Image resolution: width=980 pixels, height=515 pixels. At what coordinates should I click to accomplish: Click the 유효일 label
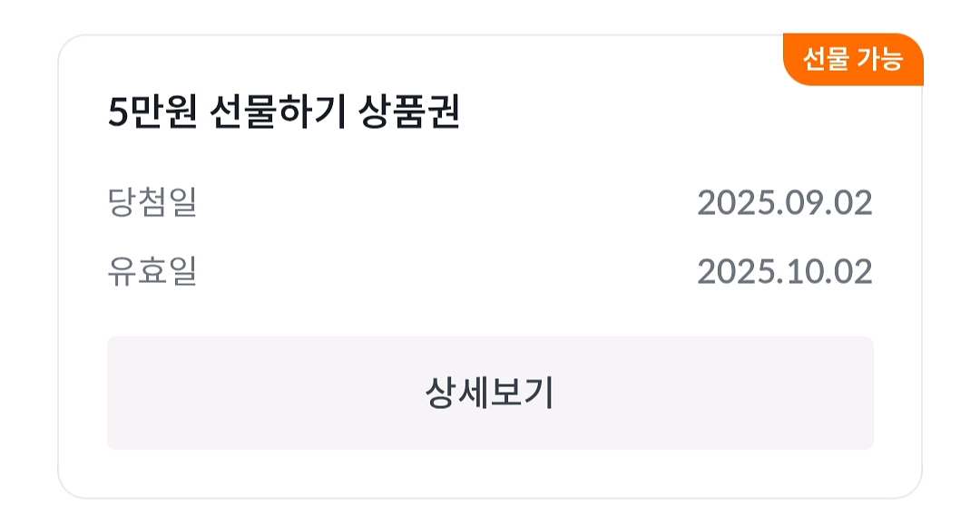point(152,271)
